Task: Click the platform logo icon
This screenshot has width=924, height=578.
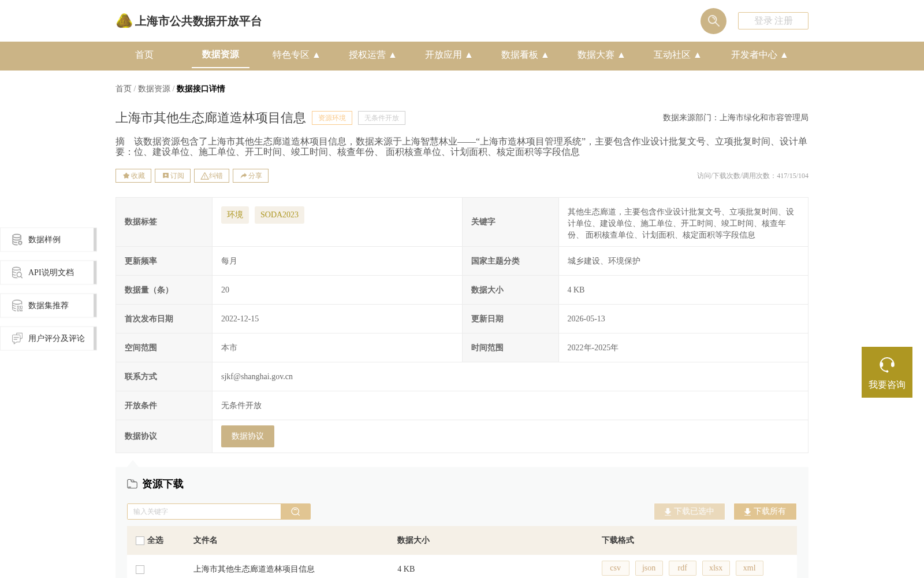Action: pos(124,21)
